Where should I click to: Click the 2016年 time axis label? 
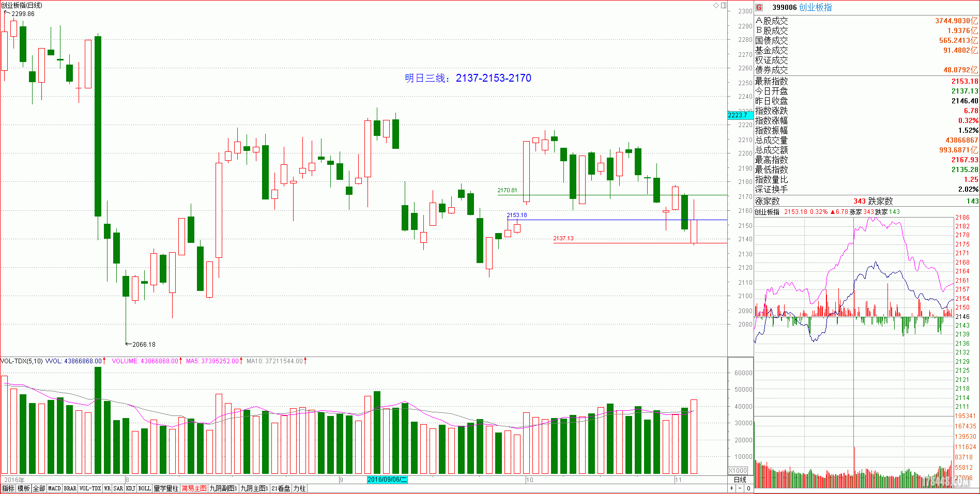coord(14,480)
